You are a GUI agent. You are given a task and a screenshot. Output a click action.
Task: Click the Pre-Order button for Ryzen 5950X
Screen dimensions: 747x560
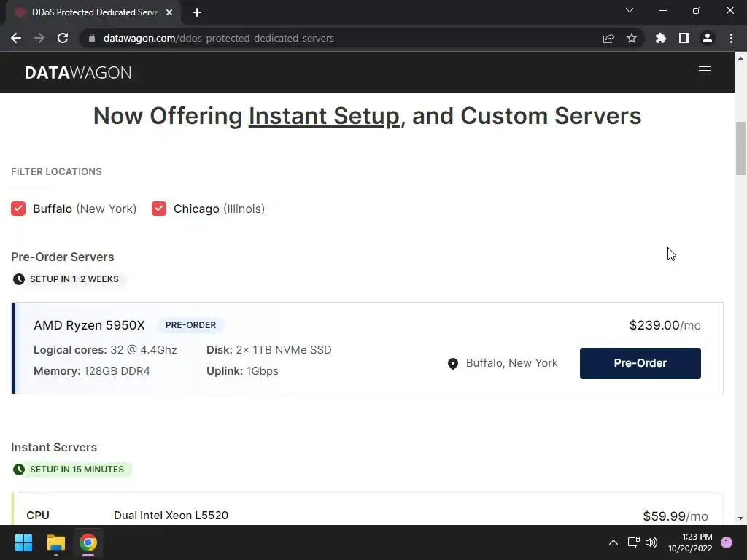[640, 363]
